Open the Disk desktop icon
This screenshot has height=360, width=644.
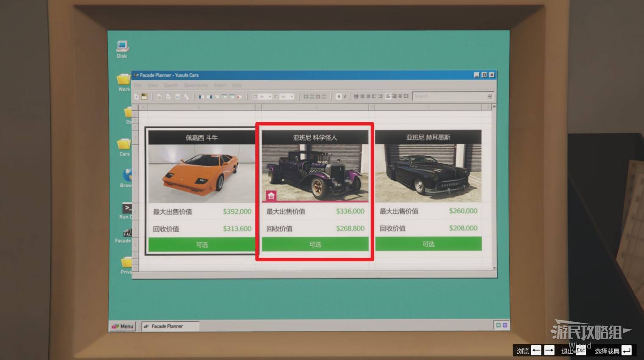pos(122,49)
